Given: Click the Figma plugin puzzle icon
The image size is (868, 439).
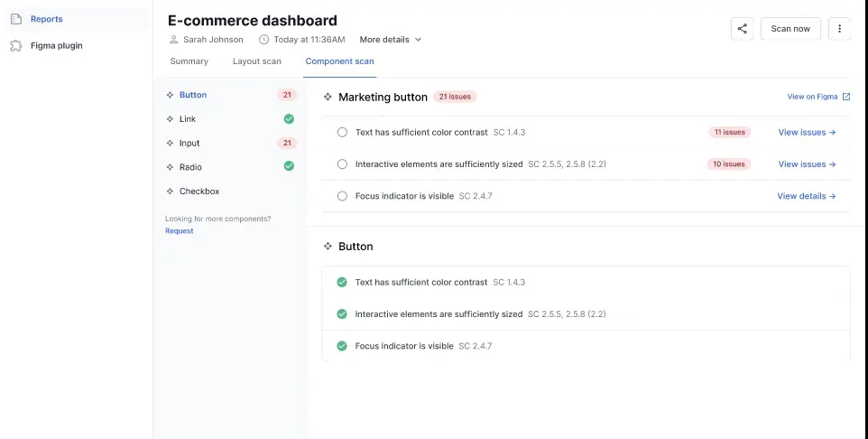Looking at the screenshot, I should pos(15,45).
